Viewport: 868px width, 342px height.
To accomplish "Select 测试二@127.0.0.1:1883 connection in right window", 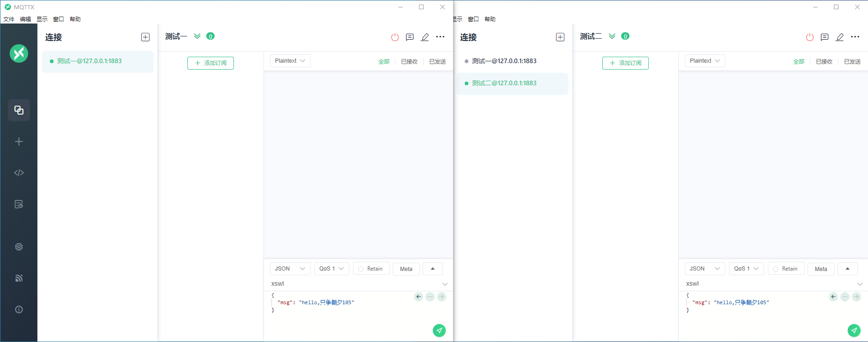I will [x=512, y=83].
